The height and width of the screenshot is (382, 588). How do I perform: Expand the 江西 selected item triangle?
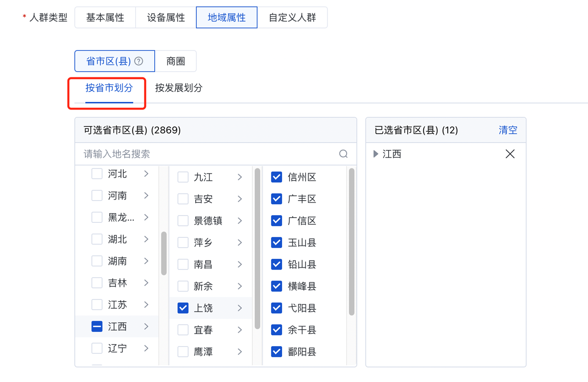coord(376,154)
